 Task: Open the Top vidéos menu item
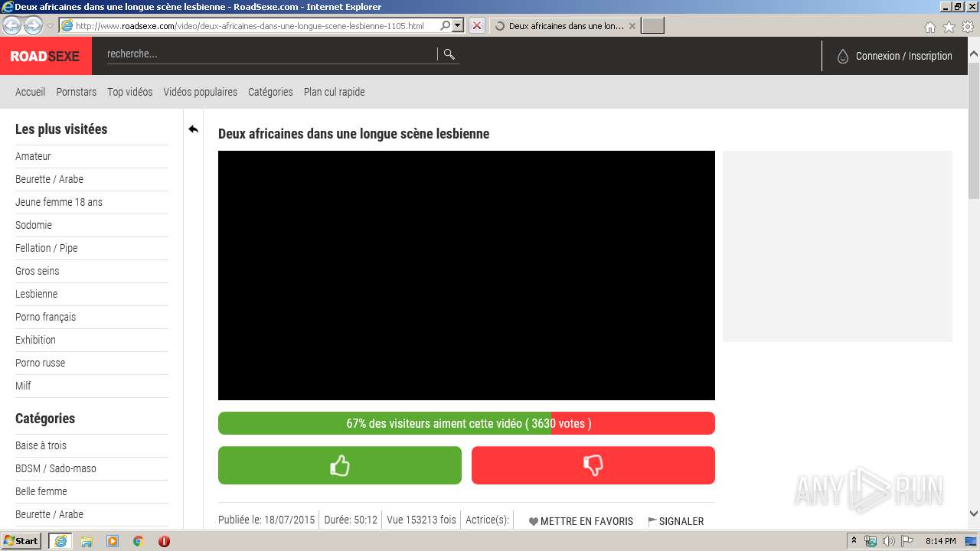(x=129, y=92)
